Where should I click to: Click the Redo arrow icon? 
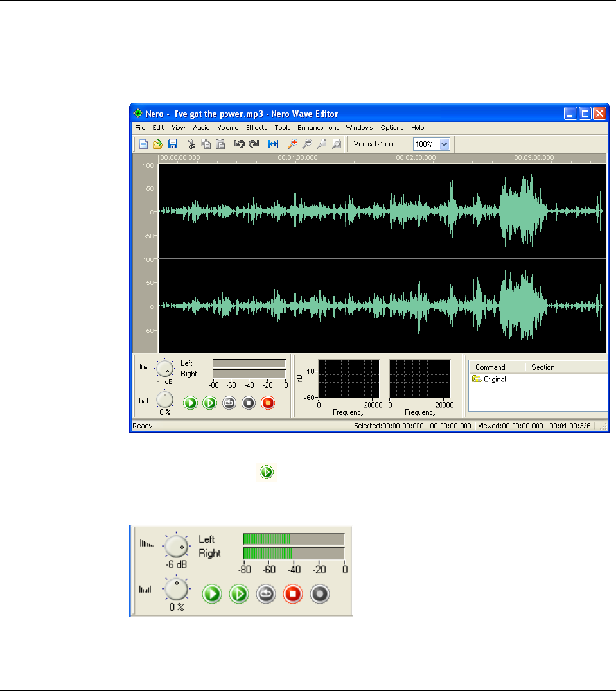pos(254,144)
